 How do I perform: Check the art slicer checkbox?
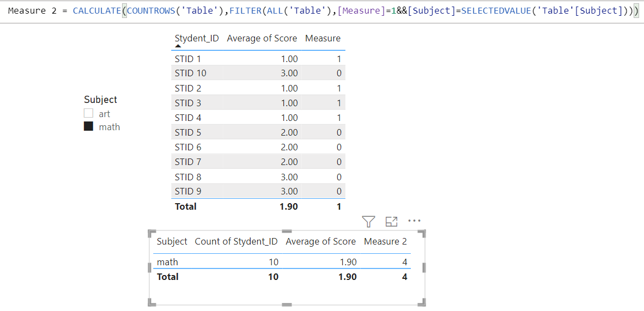(88, 113)
